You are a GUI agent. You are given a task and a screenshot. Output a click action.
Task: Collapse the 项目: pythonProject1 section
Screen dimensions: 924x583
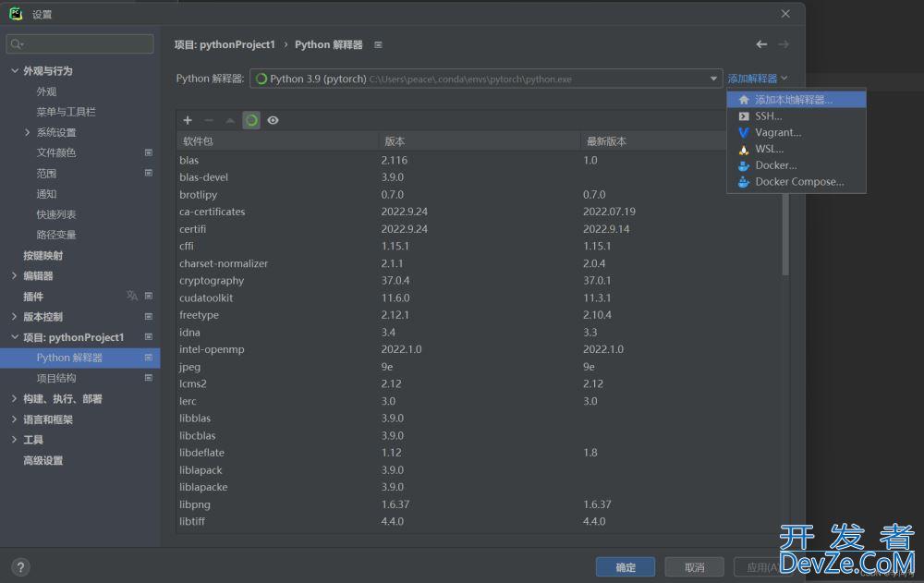(15, 337)
